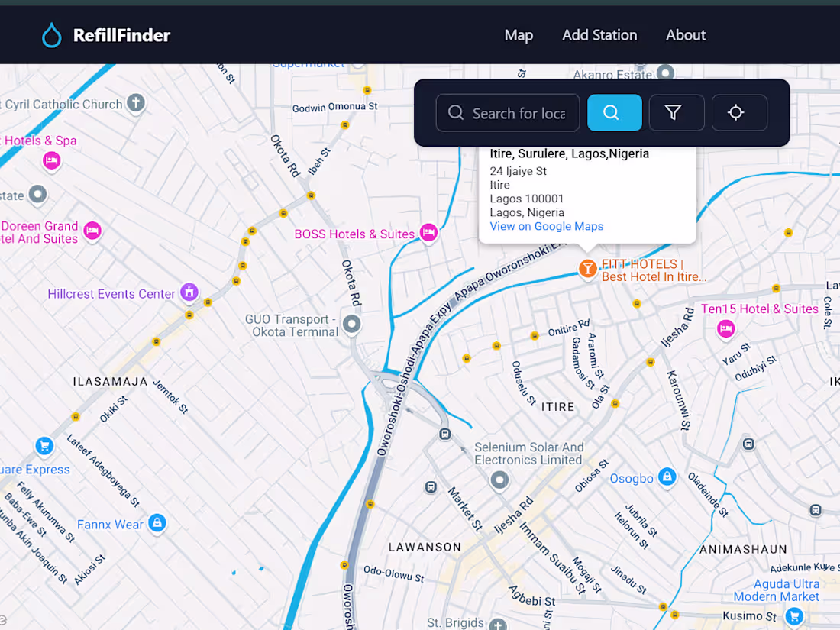Click the Fannx Wear blue marker
840x630 pixels.
[x=157, y=524]
